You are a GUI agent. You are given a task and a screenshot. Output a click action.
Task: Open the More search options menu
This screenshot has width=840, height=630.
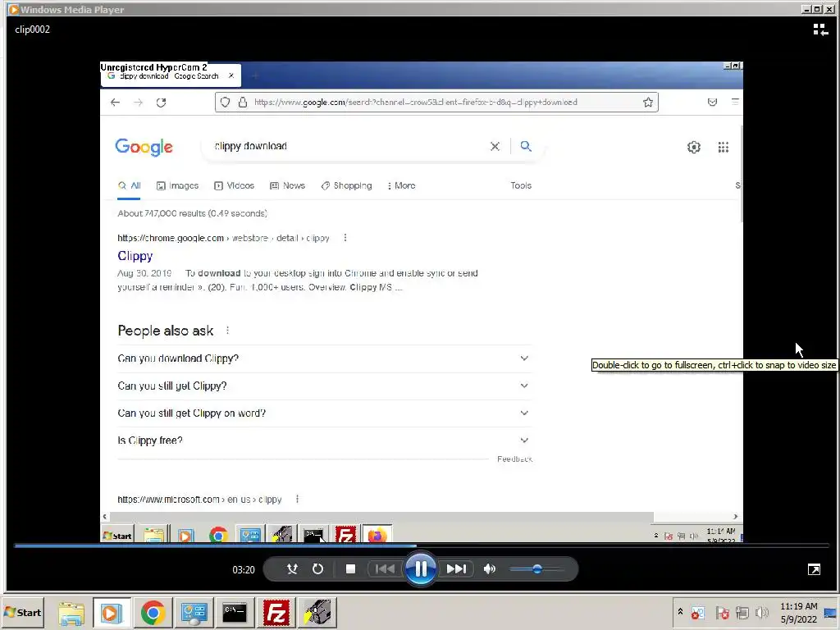point(401,185)
